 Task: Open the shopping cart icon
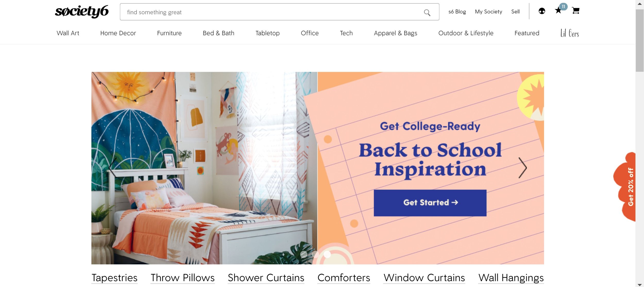575,10
